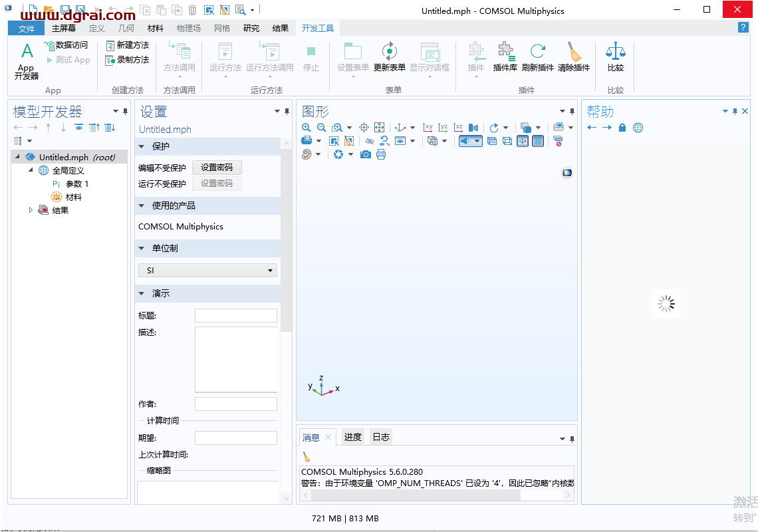This screenshot has width=758, height=532.
Task: Click the 描述 text area
Action: [x=236, y=359]
